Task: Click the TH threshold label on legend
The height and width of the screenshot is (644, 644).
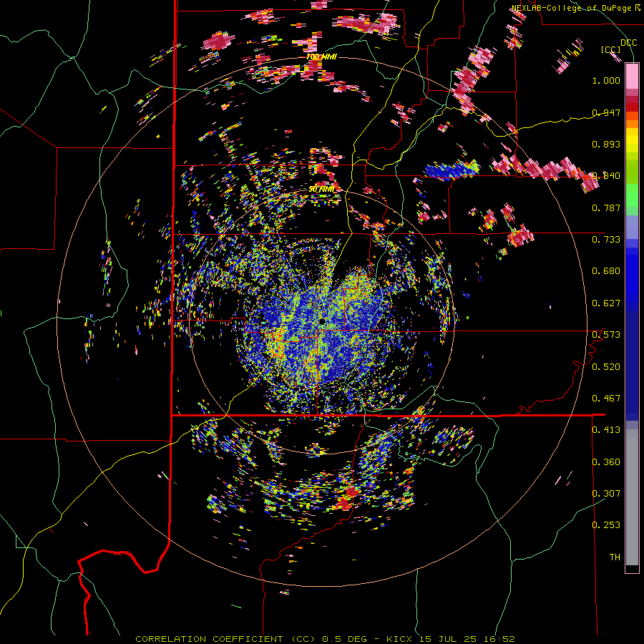Action: [x=615, y=557]
